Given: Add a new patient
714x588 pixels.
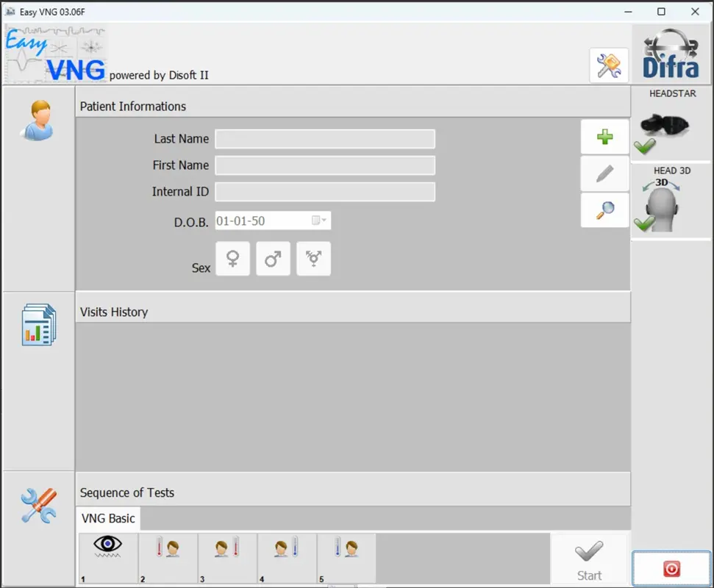Looking at the screenshot, I should click(604, 137).
